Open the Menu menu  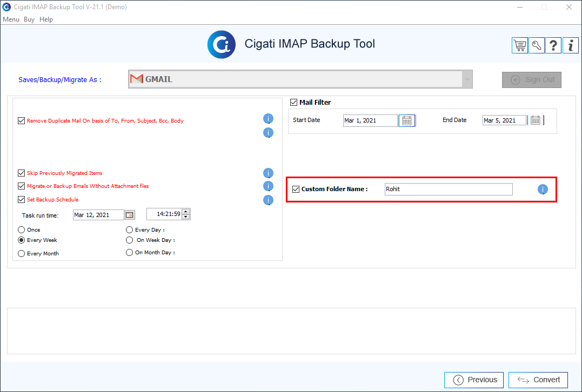11,19
